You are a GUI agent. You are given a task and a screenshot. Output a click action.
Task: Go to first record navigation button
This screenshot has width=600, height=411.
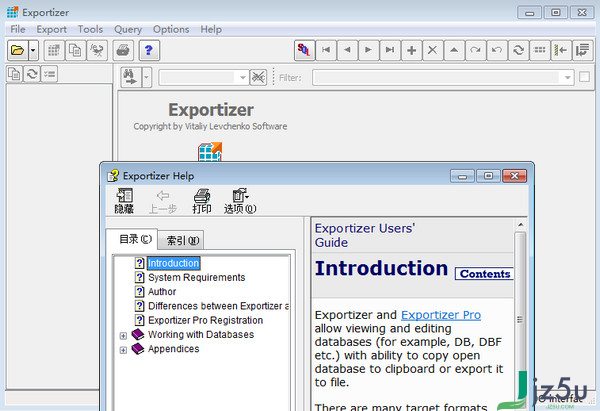pos(326,50)
